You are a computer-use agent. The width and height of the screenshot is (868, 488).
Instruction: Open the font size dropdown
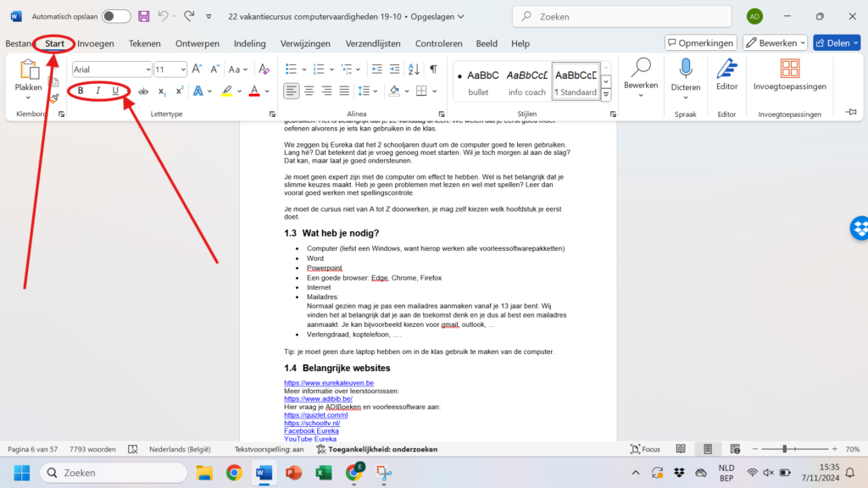coord(170,69)
